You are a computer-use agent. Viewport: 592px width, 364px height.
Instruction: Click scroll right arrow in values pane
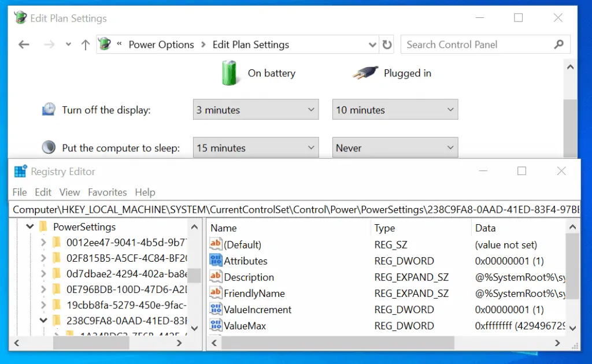pos(557,343)
